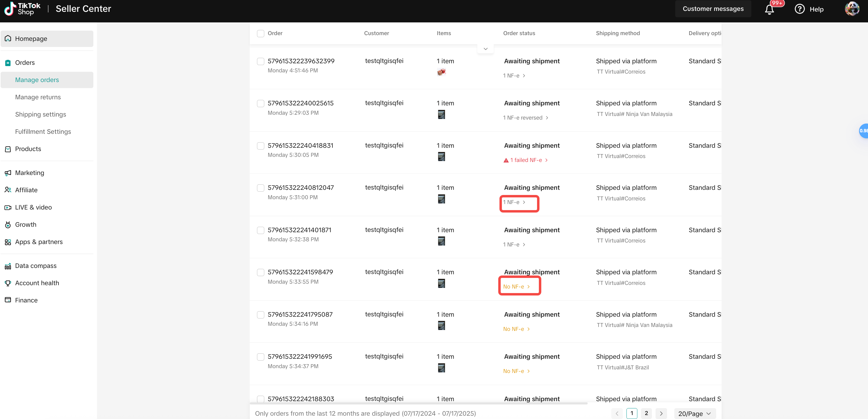This screenshot has width=868, height=419.
Task: Click the Help question mark icon
Action: tap(800, 9)
